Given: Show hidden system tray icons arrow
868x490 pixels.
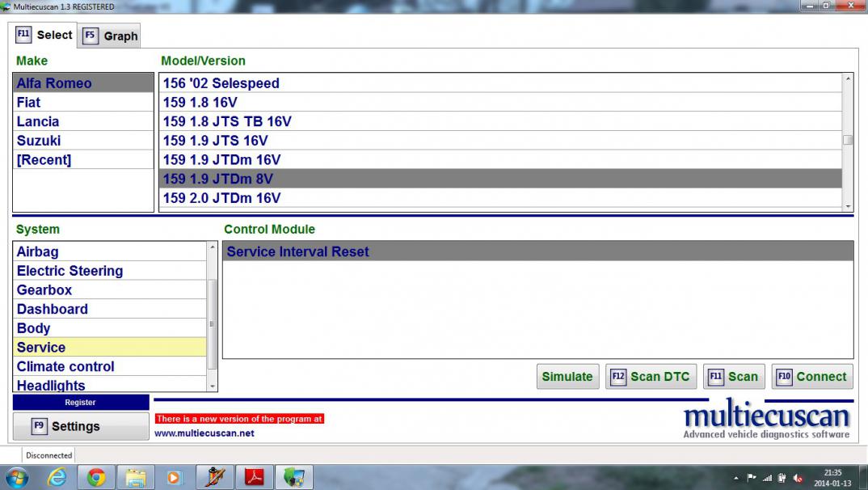Looking at the screenshot, I should pyautogui.click(x=736, y=478).
